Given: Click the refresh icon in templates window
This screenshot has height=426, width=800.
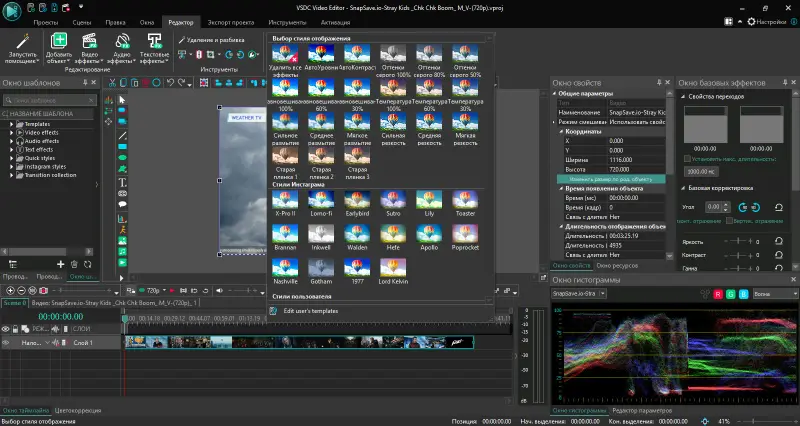Looking at the screenshot, I should 87,264.
